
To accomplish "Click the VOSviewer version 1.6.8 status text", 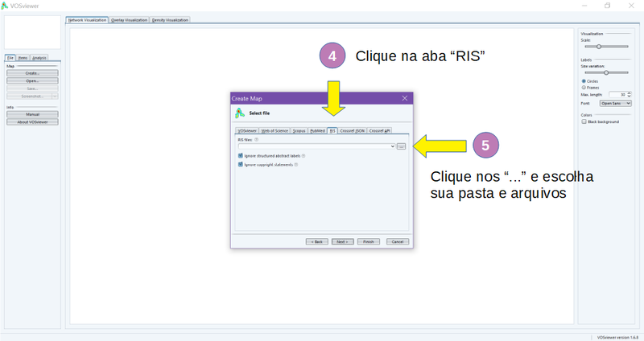I will (617, 337).
